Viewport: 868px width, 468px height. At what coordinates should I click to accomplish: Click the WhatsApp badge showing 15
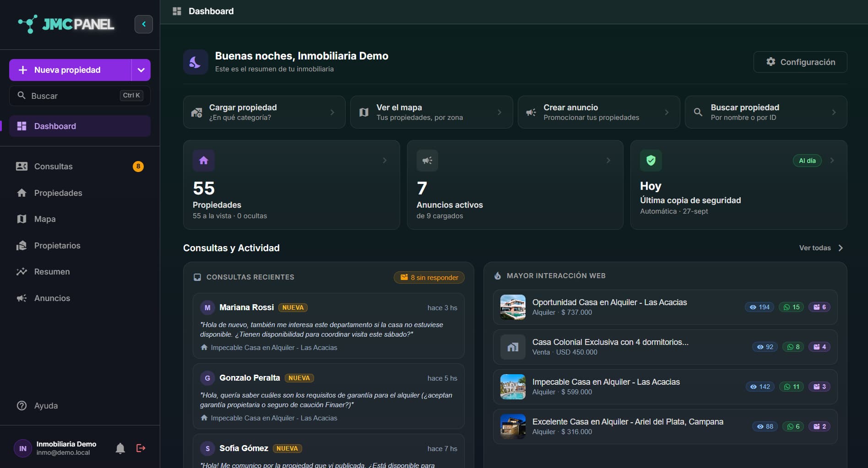point(792,307)
